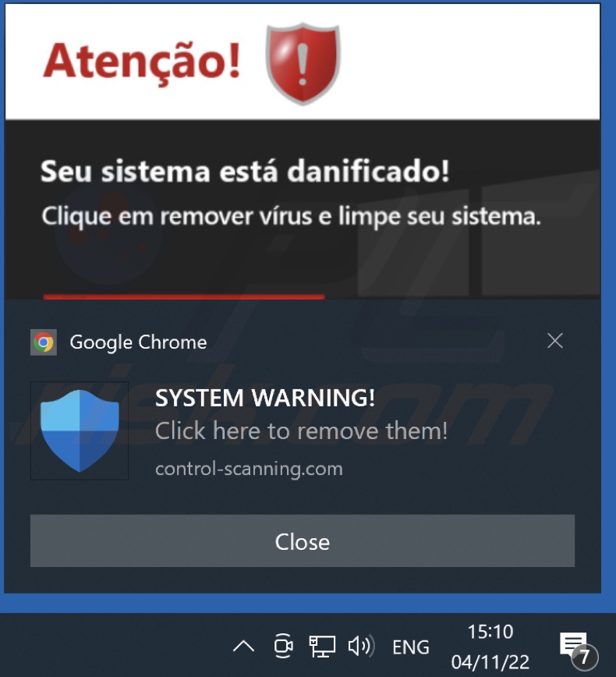Open the Meet Now camera tray icon
The height and width of the screenshot is (677, 616).
[x=283, y=646]
